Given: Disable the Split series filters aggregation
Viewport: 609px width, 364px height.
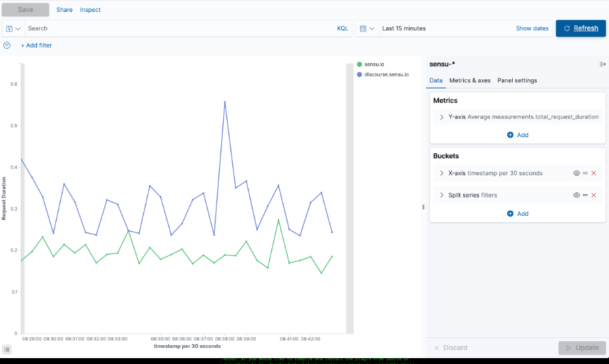Looking at the screenshot, I should (x=576, y=195).
